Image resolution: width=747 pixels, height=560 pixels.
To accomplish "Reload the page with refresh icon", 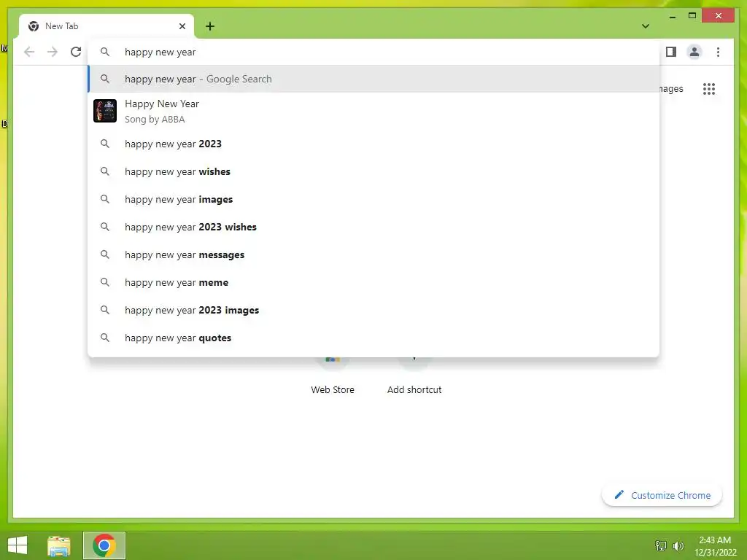I will 76,52.
